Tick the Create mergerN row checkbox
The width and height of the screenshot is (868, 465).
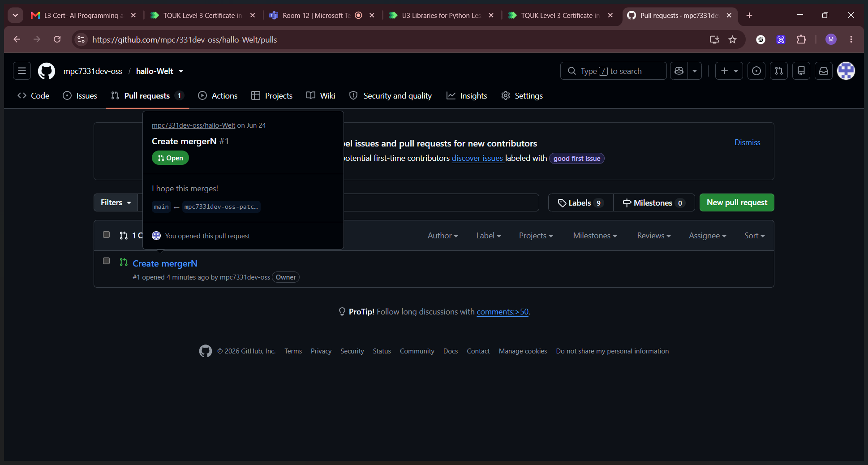pyautogui.click(x=106, y=261)
